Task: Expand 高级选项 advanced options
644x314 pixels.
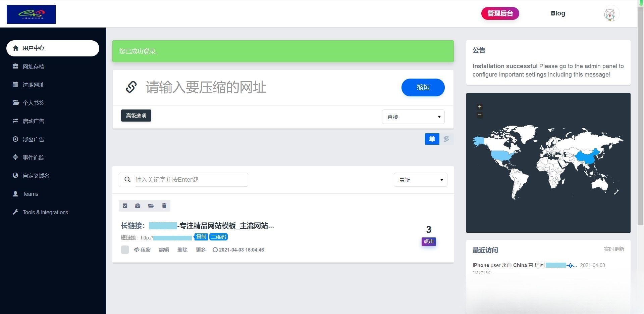Action: (x=136, y=115)
